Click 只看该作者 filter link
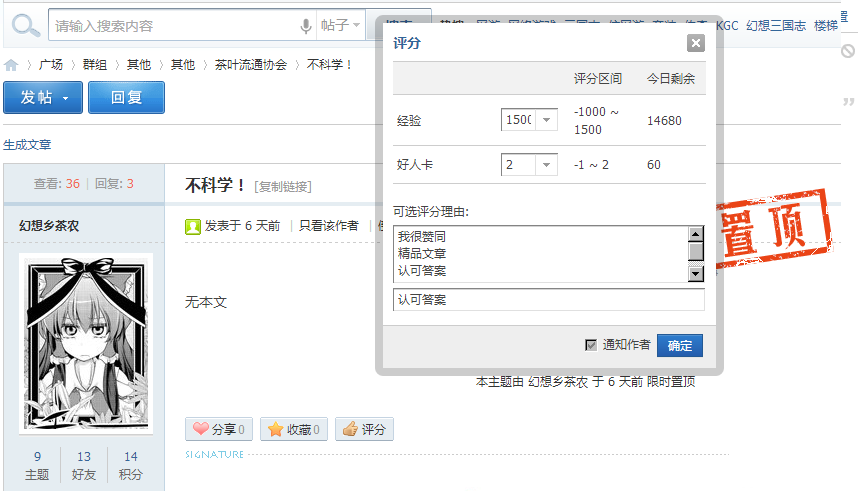Viewport: 864px width, 491px height. click(328, 225)
